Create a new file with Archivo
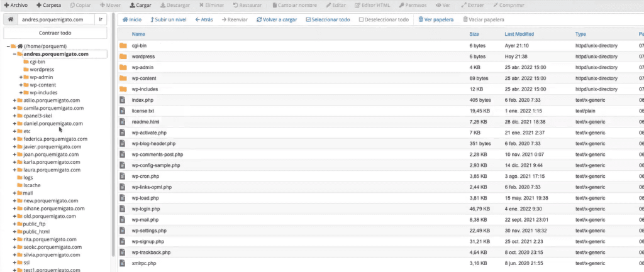This screenshot has height=272, width=644. (16, 5)
